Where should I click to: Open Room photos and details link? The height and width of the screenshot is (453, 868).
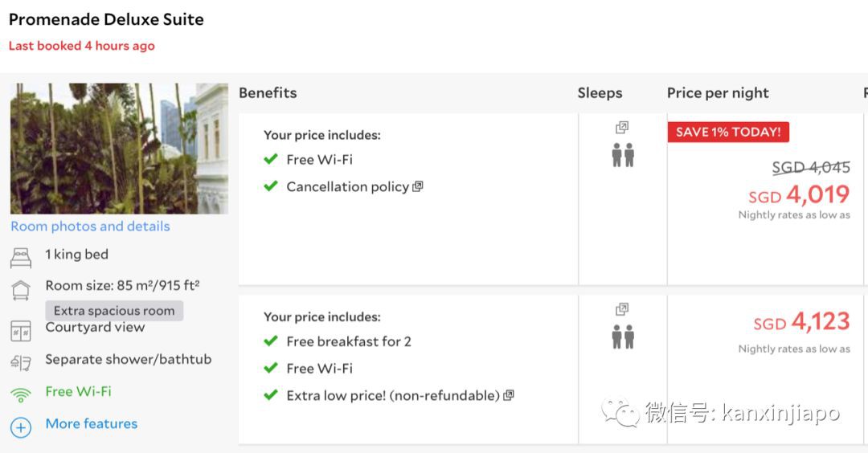click(90, 226)
